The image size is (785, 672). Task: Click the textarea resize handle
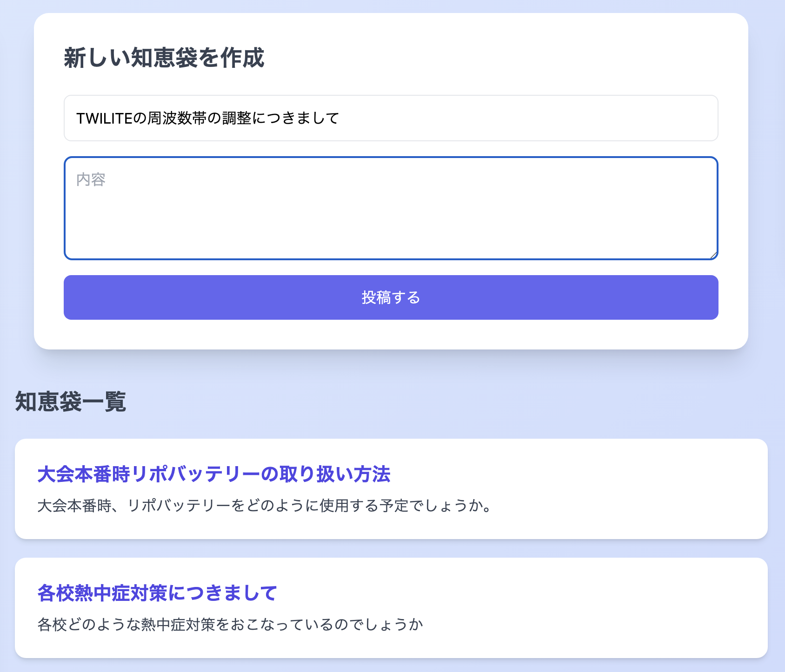714,254
